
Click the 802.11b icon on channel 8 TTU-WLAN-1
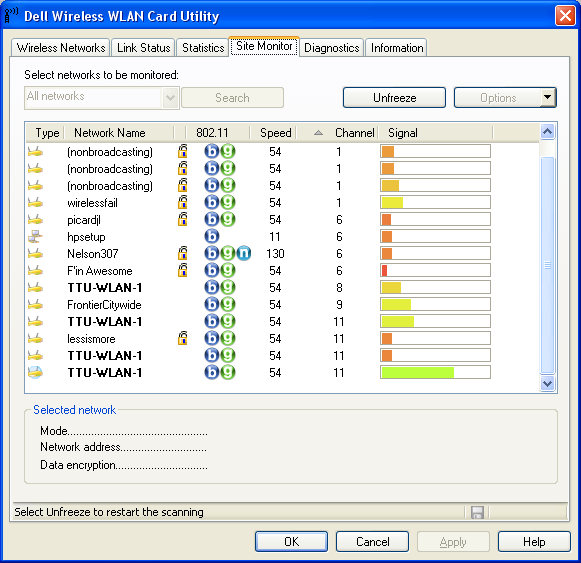(212, 287)
